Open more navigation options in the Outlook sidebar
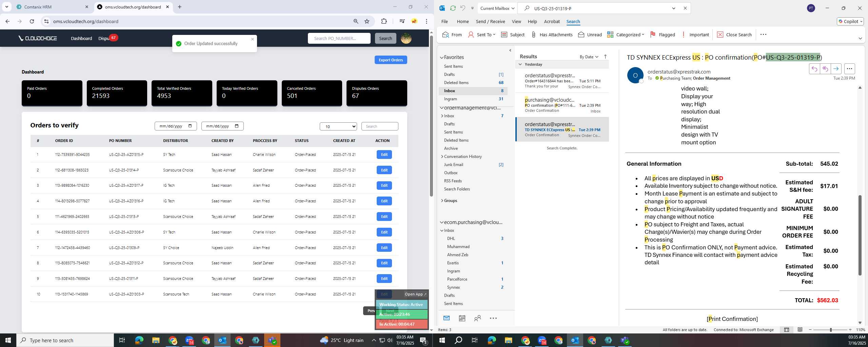The height and width of the screenshot is (347, 868). pos(493,318)
